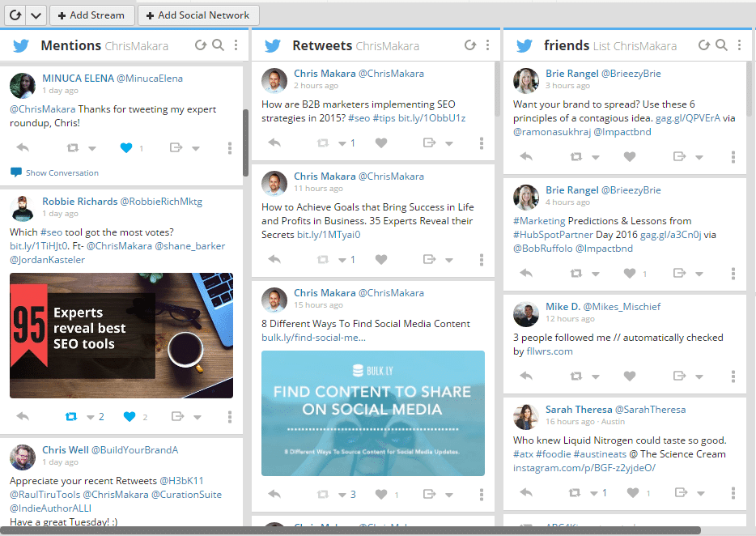756x536 pixels.
Task: Click the Mentions stream vertical scrollbar
Action: coord(245,143)
